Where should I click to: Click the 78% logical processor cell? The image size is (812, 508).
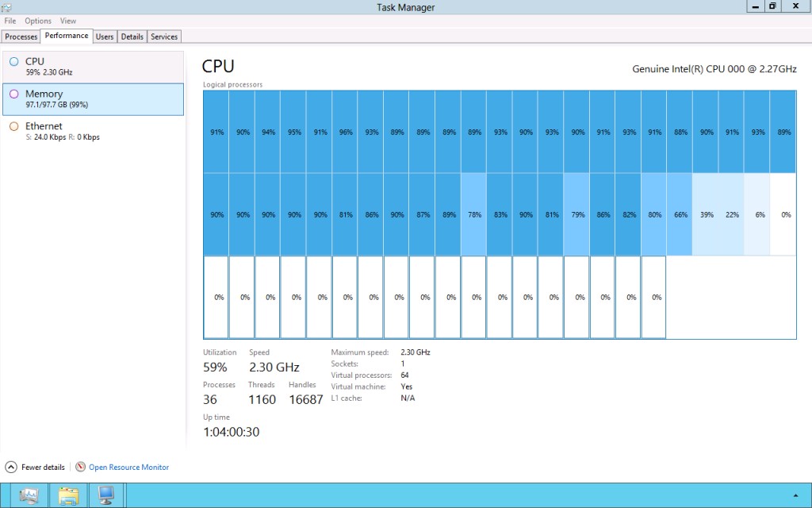[474, 214]
